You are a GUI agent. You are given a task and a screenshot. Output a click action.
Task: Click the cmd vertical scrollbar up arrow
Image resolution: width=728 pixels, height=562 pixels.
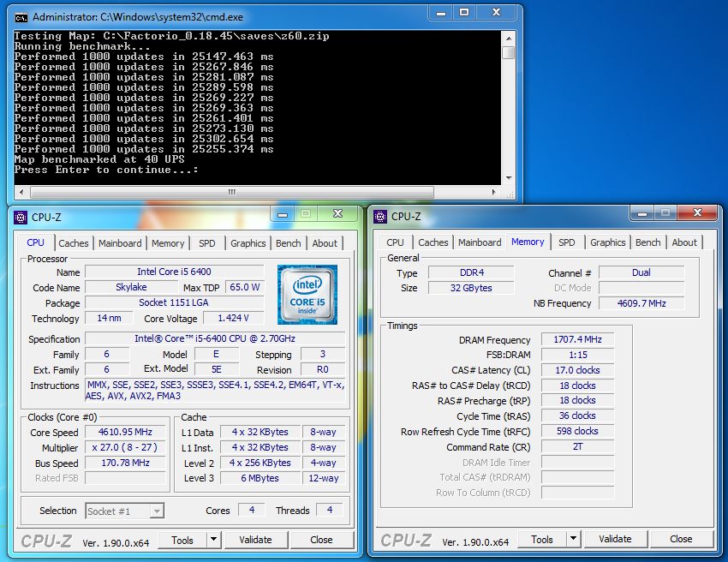point(509,39)
